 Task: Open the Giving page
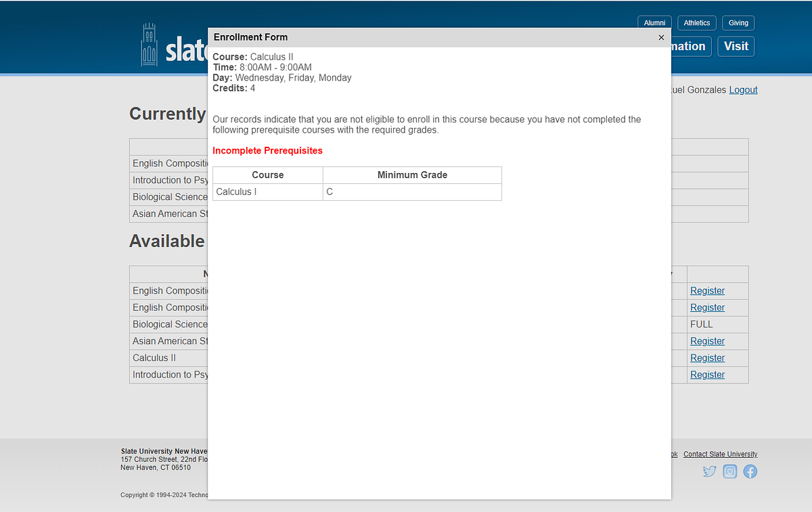738,22
